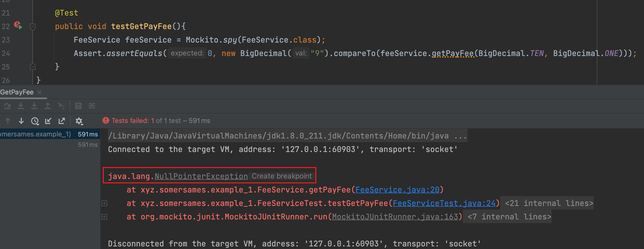Open test history clock dropdown
This screenshot has width=644, height=249.
click(35, 121)
